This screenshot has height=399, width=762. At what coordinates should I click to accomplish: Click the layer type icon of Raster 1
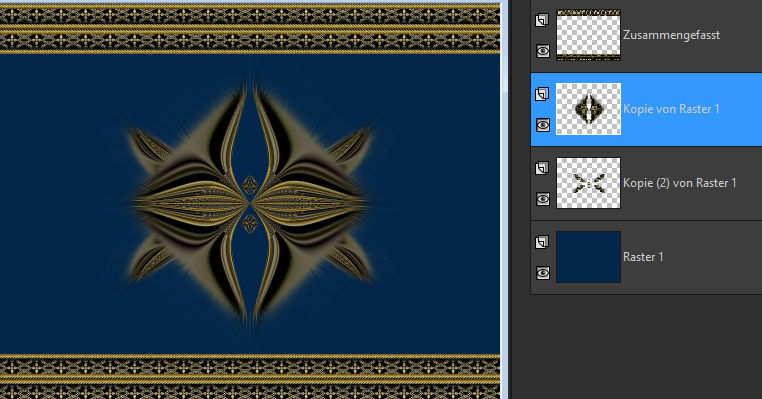click(542, 242)
